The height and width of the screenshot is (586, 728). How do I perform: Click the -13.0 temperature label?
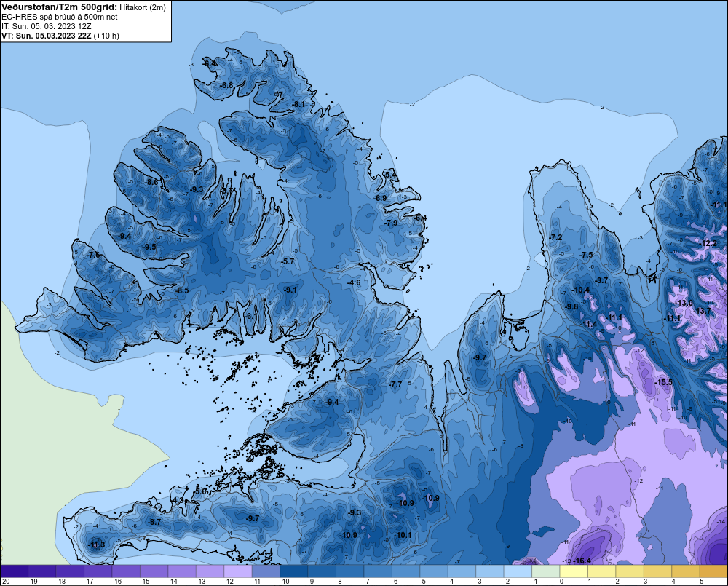pos(684,303)
